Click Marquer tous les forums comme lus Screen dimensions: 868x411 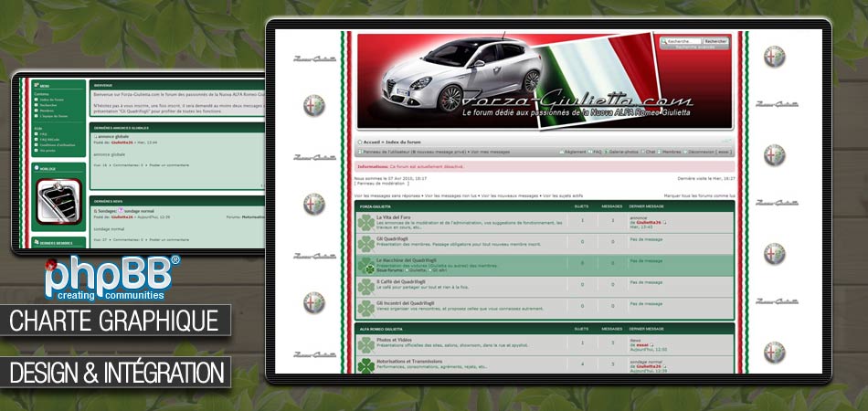[x=700, y=195]
